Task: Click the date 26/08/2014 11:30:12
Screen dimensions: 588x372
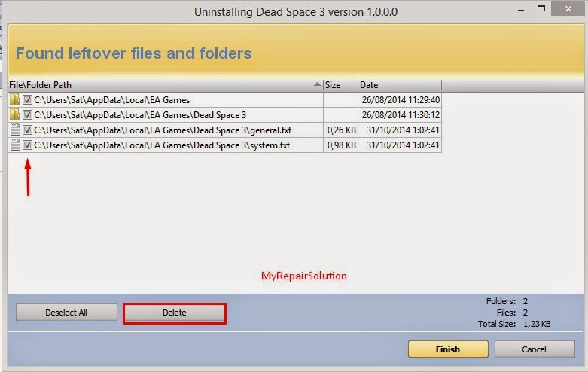Action: coord(401,115)
